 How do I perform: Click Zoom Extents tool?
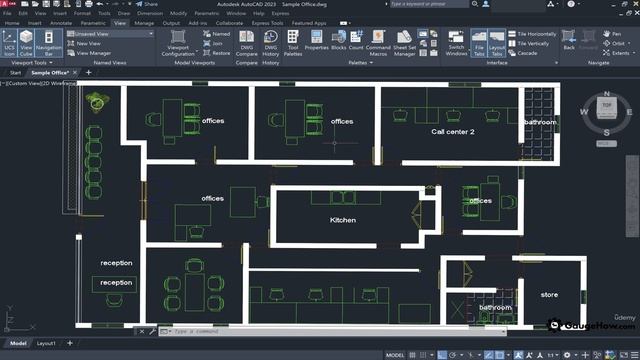616,53
